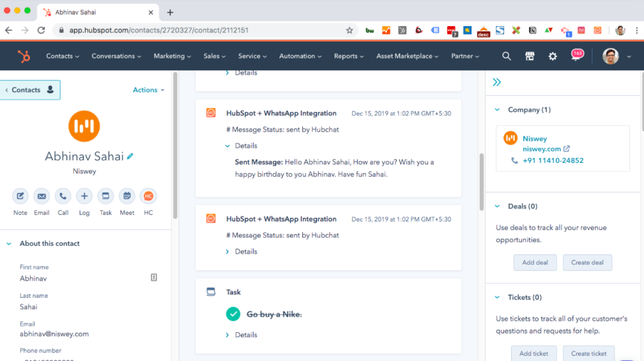Collapse the right sidebar with double chevron

point(497,82)
